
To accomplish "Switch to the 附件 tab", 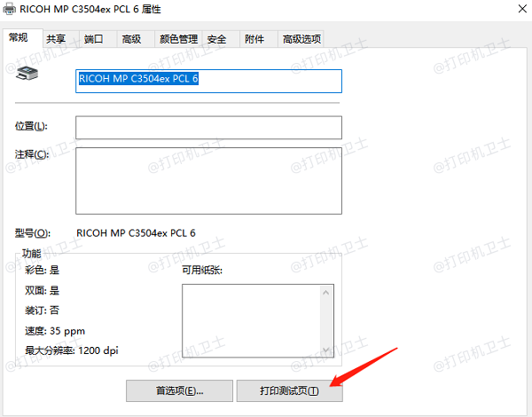I will [254, 39].
